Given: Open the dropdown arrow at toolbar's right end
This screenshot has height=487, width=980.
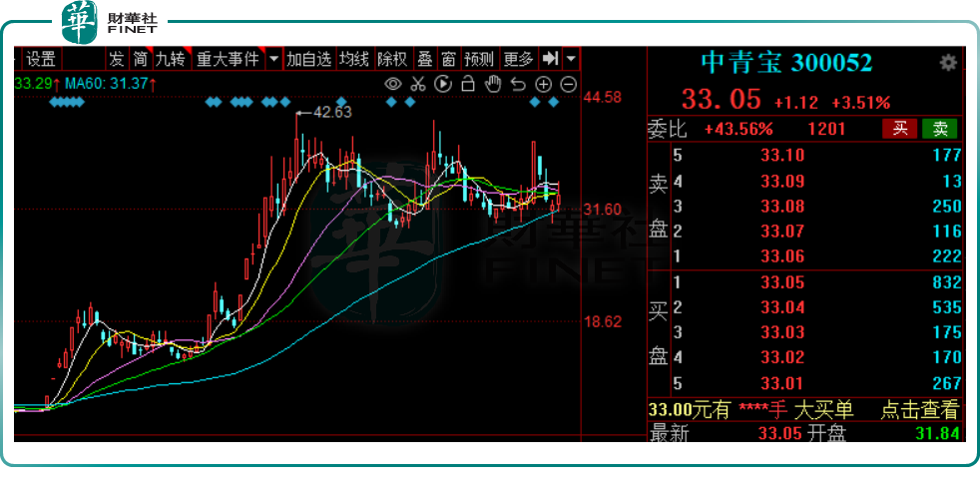Looking at the screenshot, I should (571, 59).
